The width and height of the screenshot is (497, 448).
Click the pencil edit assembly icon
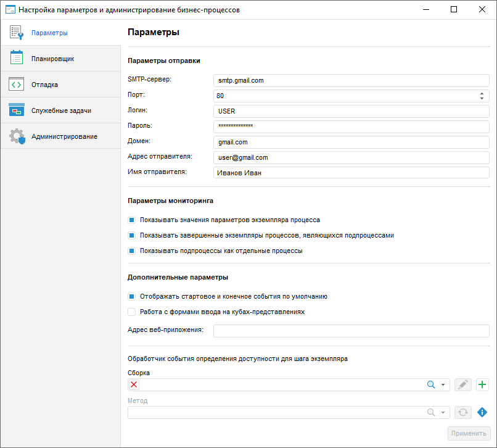(463, 384)
